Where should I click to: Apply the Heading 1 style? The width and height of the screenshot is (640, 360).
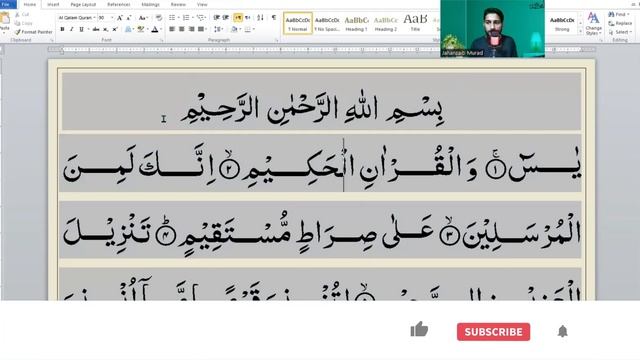point(356,24)
